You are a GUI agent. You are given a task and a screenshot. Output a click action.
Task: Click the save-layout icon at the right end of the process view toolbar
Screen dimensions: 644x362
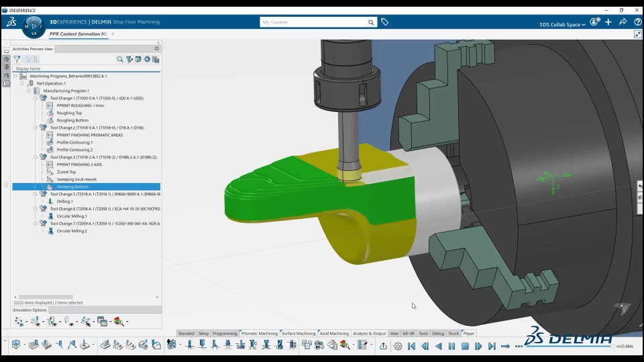coord(156,60)
